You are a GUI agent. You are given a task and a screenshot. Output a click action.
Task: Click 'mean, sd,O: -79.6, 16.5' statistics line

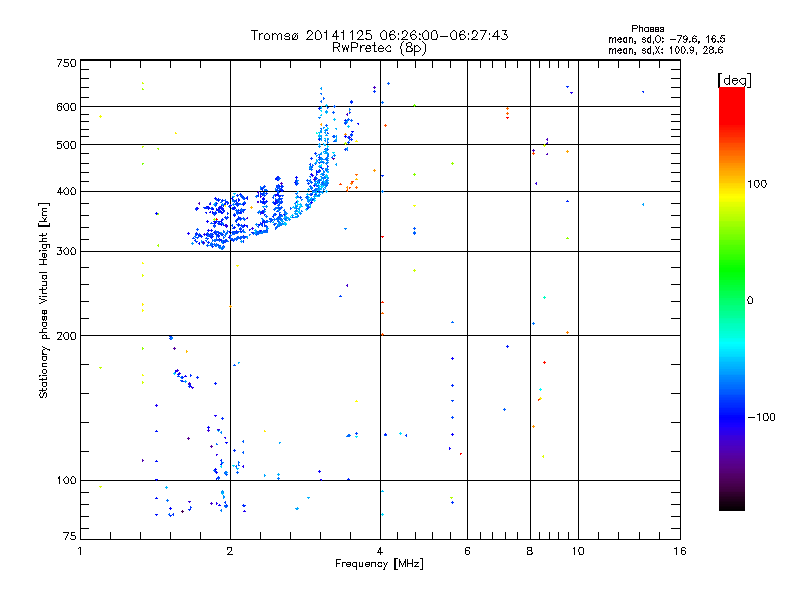pyautogui.click(x=666, y=39)
